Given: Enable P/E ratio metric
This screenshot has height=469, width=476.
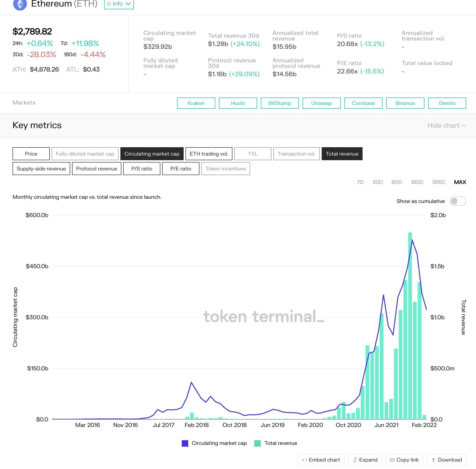Looking at the screenshot, I should (181, 169).
